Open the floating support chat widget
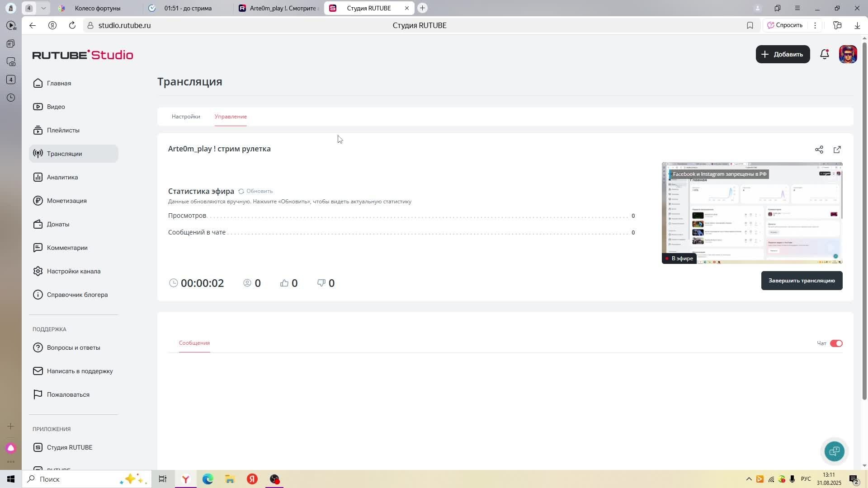The image size is (868, 488). tap(834, 451)
